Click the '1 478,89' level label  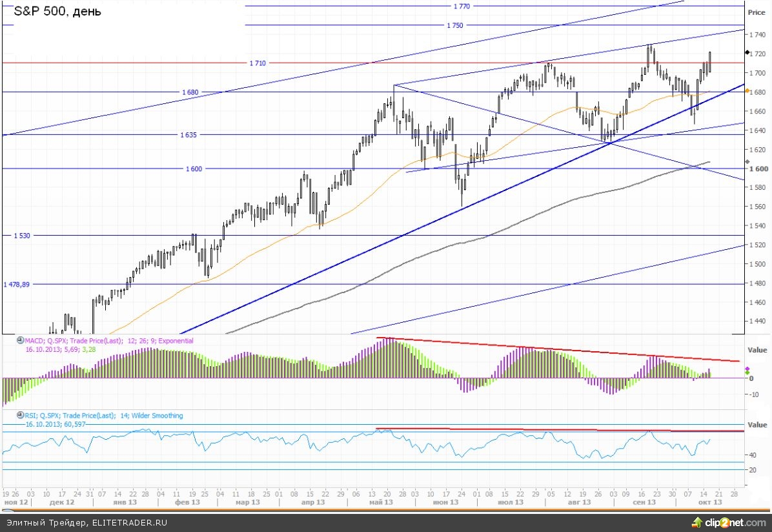[x=17, y=285]
